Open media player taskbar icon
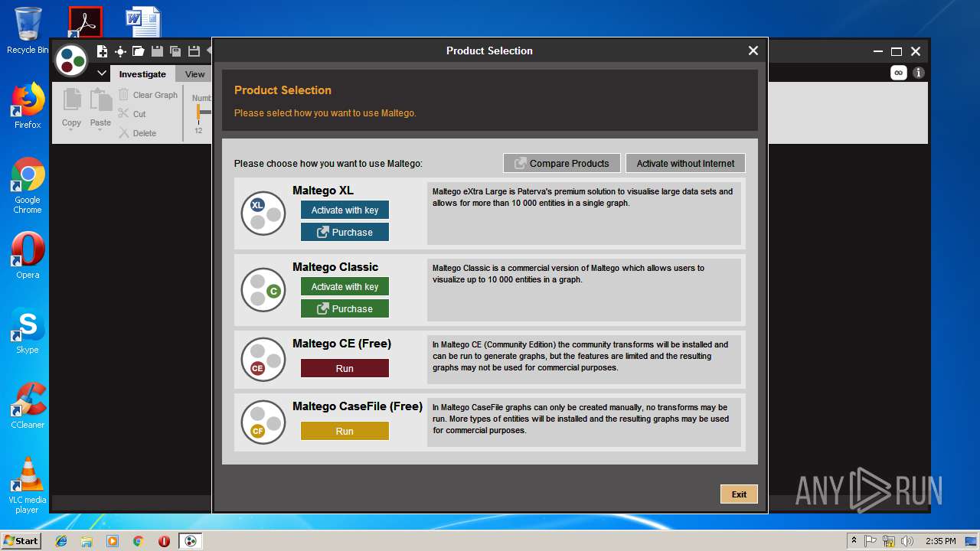This screenshot has width=980, height=551. (113, 541)
